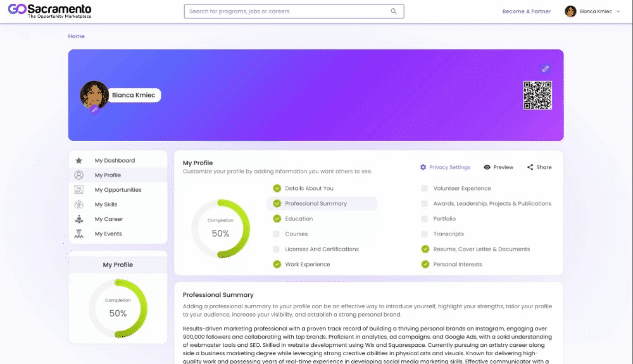
Task: Click Personal Interests green checkmark
Action: (425, 265)
